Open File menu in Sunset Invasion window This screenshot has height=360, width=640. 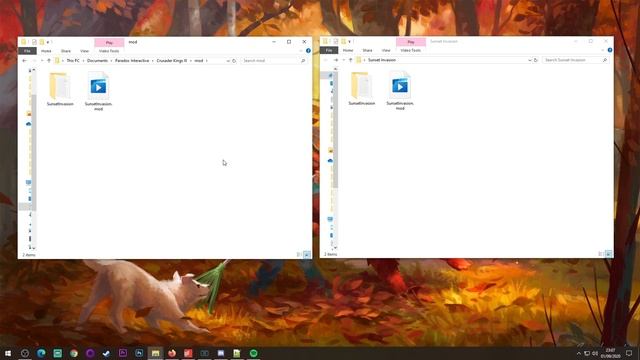(329, 51)
